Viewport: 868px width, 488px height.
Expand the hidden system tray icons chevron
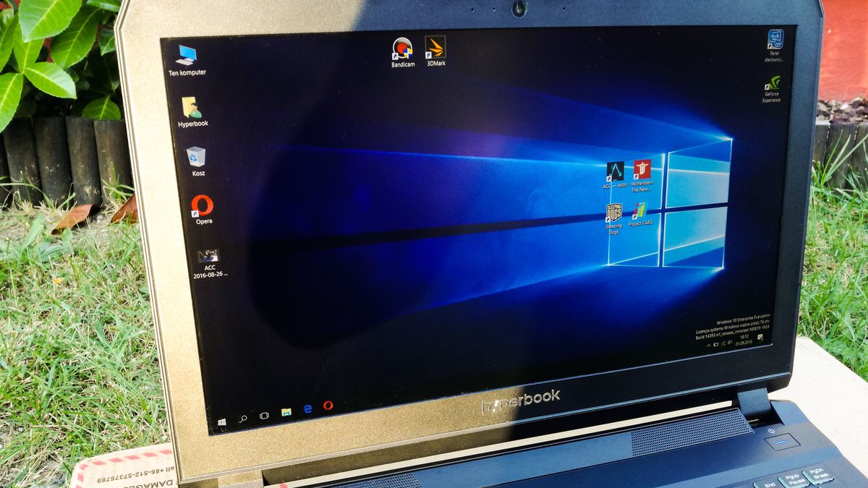(709, 346)
